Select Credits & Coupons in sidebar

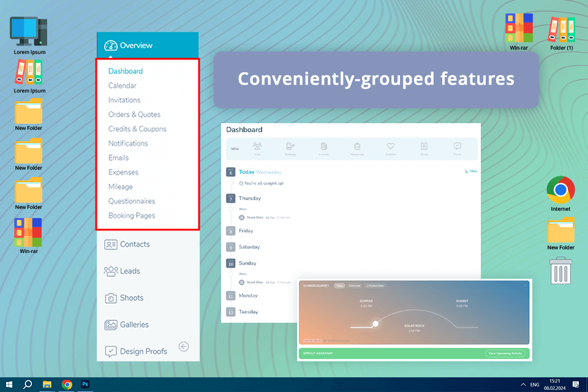pos(137,129)
